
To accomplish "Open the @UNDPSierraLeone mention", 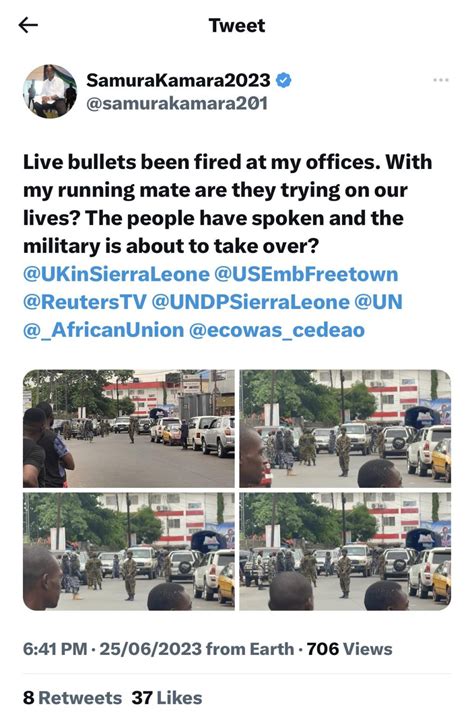I will point(250,302).
